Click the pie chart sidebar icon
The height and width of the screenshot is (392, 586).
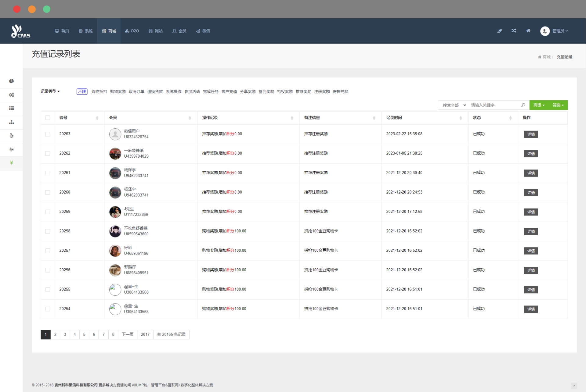(11, 81)
